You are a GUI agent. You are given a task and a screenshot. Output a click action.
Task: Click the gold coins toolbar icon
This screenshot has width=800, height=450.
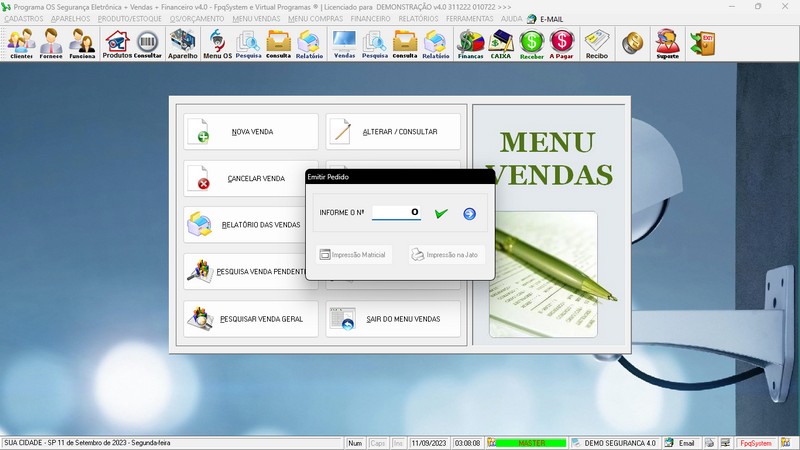click(633, 43)
